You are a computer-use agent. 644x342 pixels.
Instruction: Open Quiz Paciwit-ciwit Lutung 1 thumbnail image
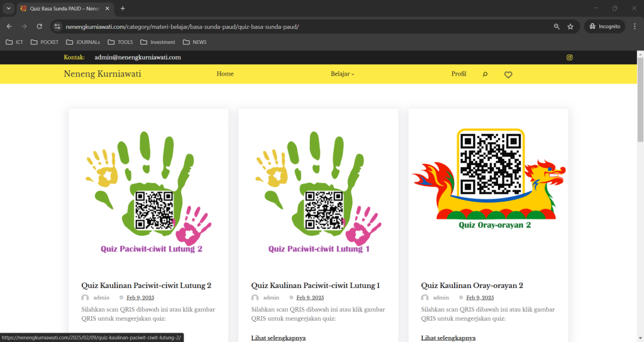pos(318,192)
